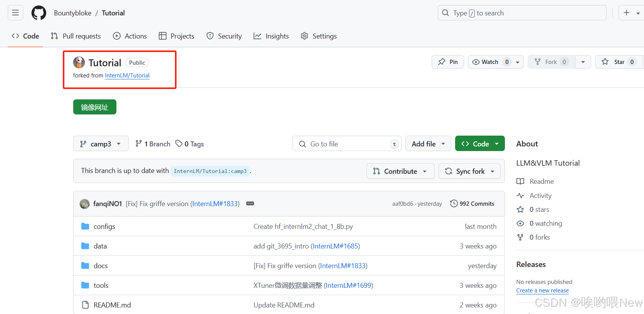
Task: Open the Sync fork dropdown
Action: point(469,171)
